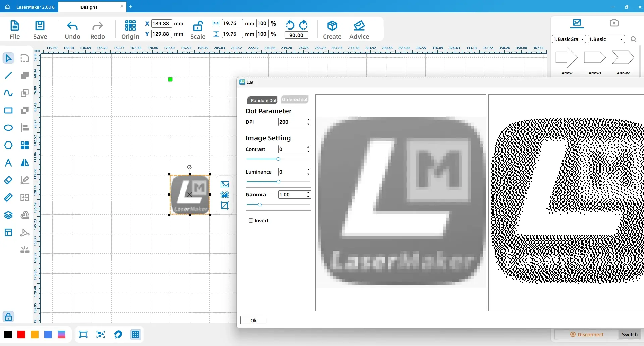Click the Switch button
The height and width of the screenshot is (346, 644).
(630, 334)
